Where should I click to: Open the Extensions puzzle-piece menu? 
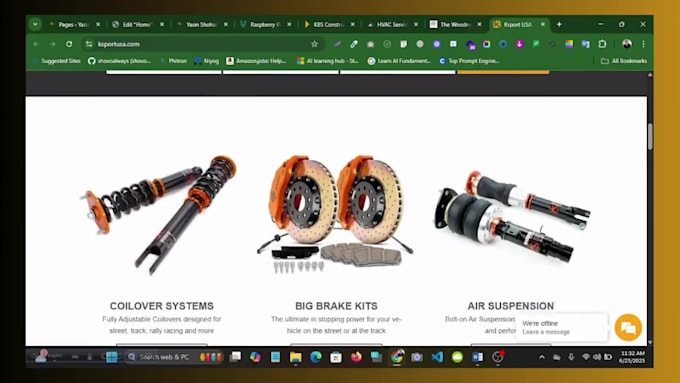pos(602,44)
